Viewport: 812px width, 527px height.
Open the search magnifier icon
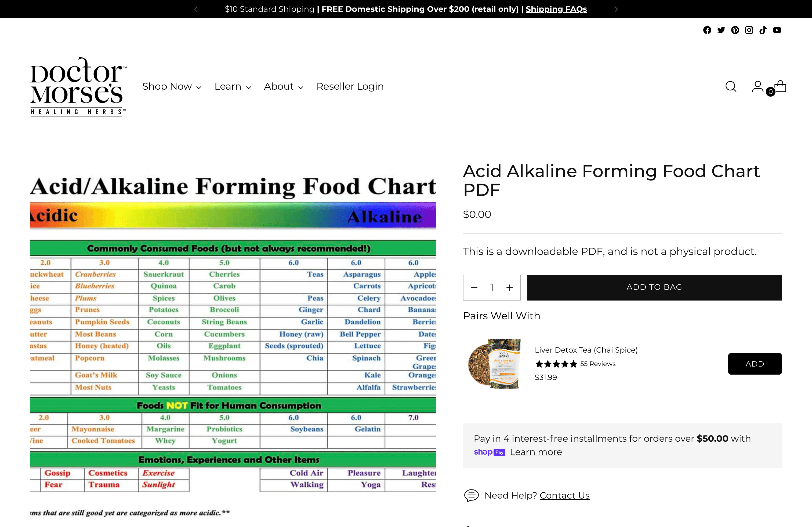tap(730, 87)
